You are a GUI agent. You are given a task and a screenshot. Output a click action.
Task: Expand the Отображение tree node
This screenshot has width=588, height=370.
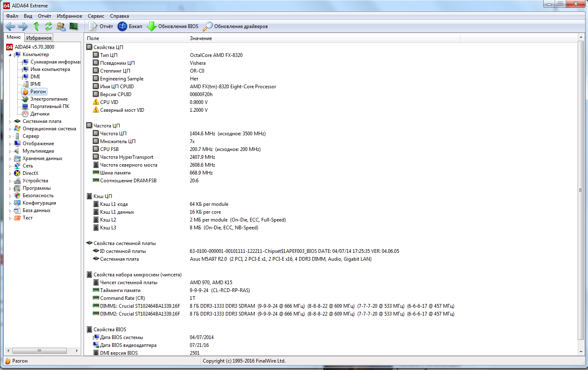[x=10, y=144]
